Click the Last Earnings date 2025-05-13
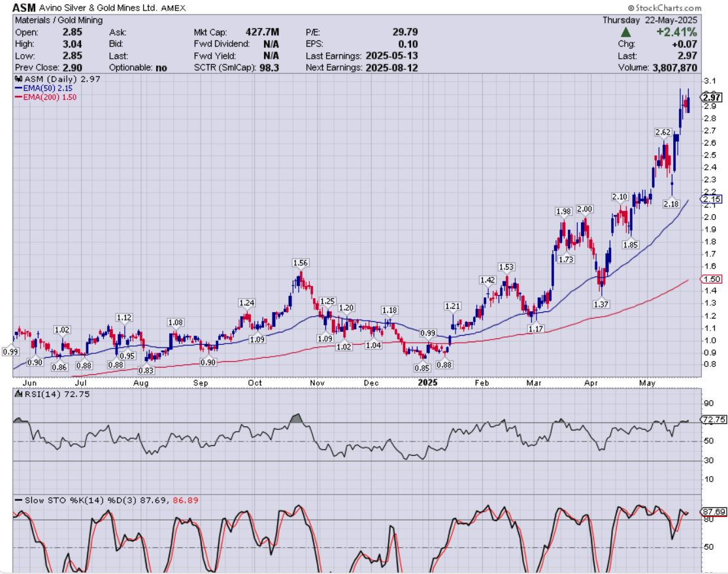Image resolution: width=728 pixels, height=574 pixels. tap(392, 56)
